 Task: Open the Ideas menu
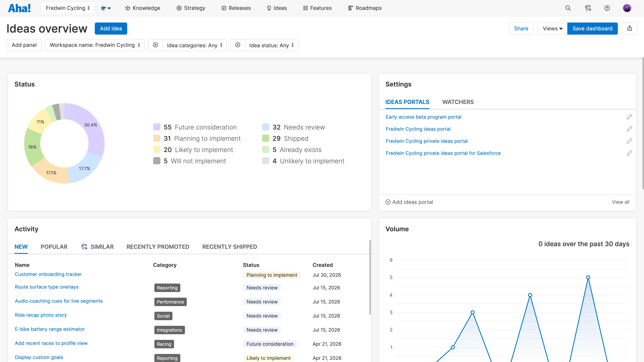pyautogui.click(x=277, y=8)
